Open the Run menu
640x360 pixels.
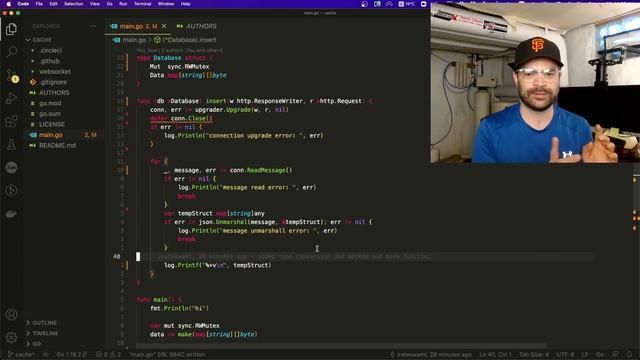[x=123, y=4]
